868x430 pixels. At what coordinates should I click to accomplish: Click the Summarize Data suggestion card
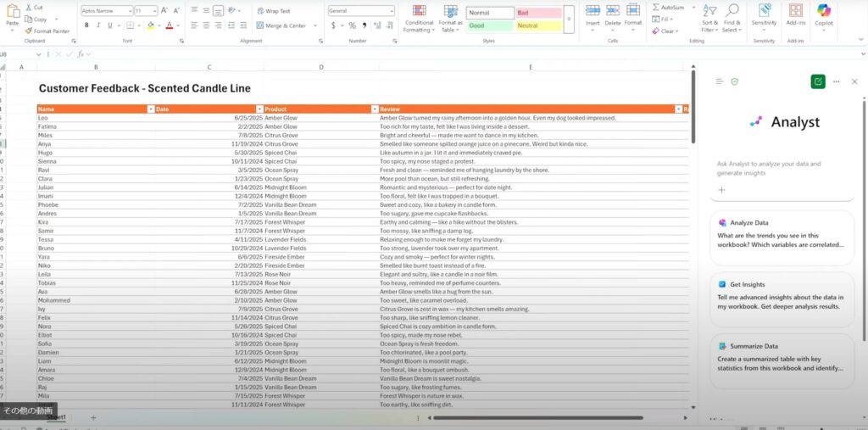[x=782, y=359]
